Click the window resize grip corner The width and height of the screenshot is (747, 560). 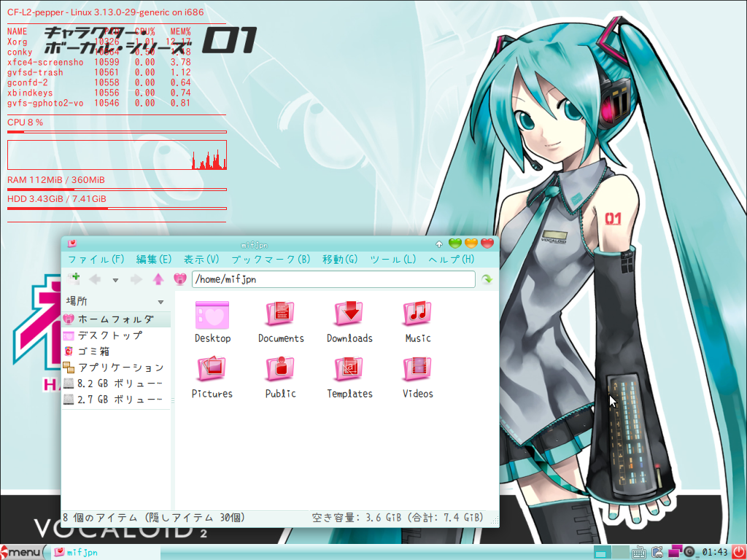(495, 520)
